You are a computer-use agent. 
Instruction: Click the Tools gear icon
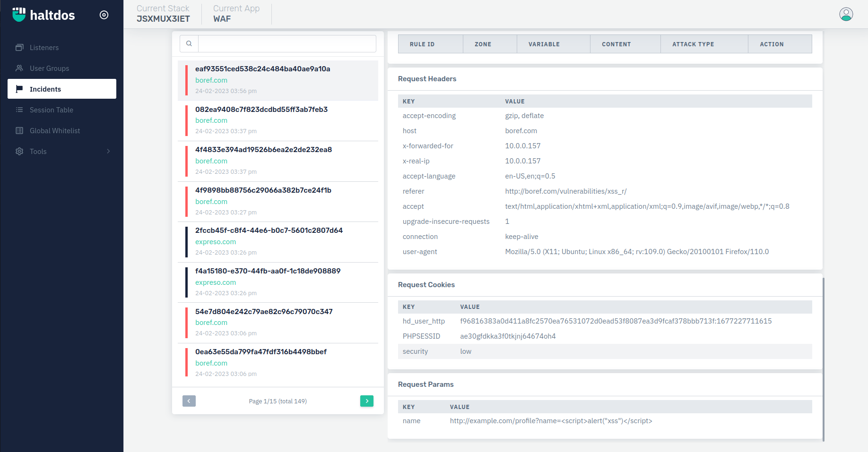point(19,151)
